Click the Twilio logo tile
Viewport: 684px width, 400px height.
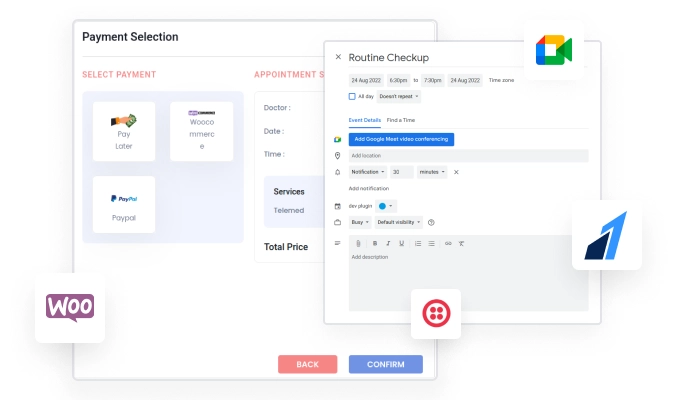(x=436, y=313)
